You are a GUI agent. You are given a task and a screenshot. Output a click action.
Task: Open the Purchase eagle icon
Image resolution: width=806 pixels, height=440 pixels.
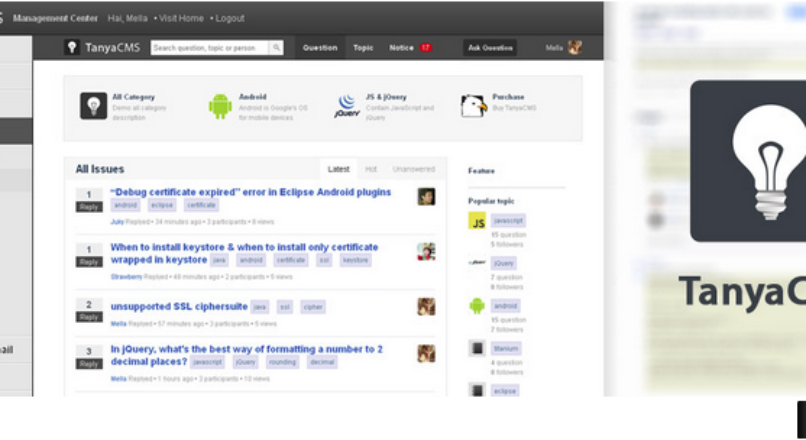(473, 106)
